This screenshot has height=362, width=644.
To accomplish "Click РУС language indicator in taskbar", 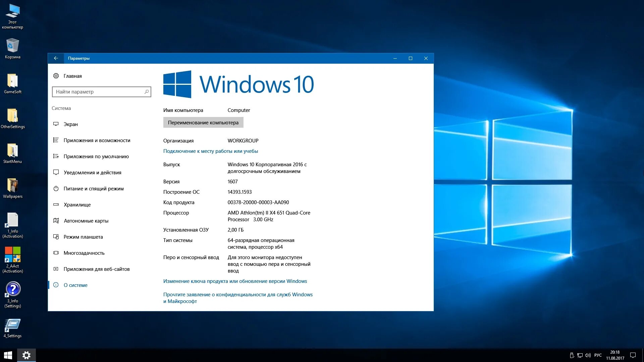I will pyautogui.click(x=598, y=355).
